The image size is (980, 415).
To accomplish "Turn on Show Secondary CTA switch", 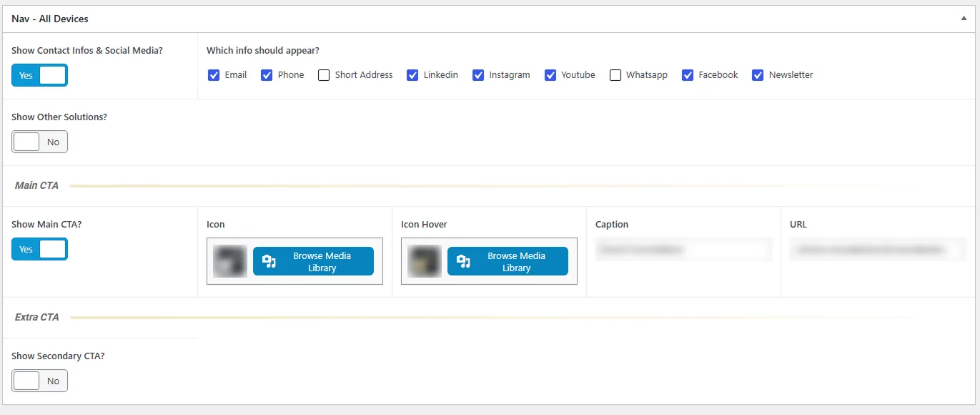I will [39, 381].
